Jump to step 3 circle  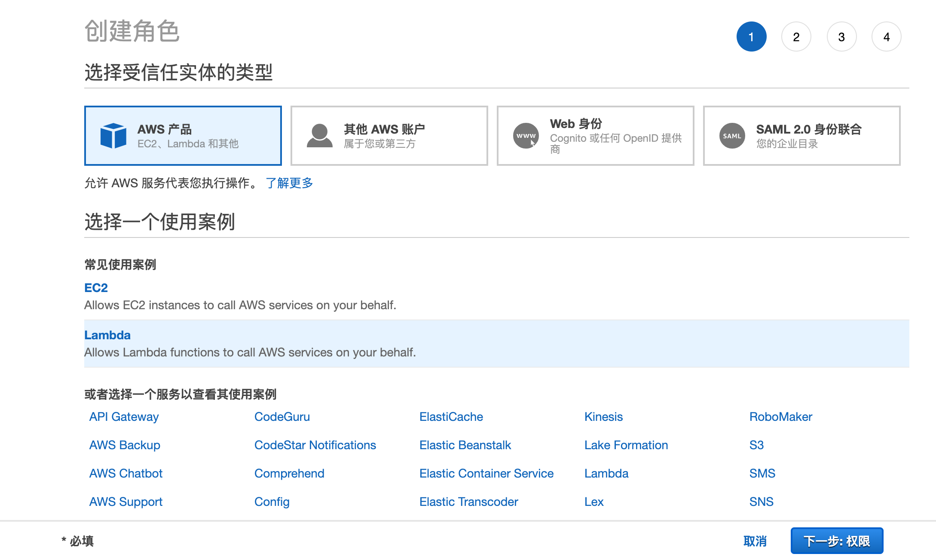(x=841, y=37)
